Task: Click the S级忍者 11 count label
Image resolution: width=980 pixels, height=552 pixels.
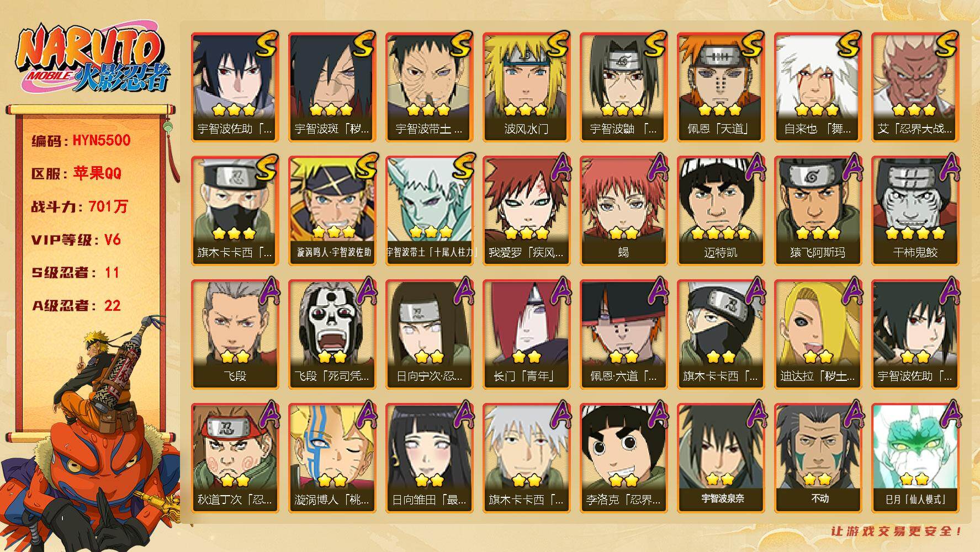Action: [x=75, y=273]
